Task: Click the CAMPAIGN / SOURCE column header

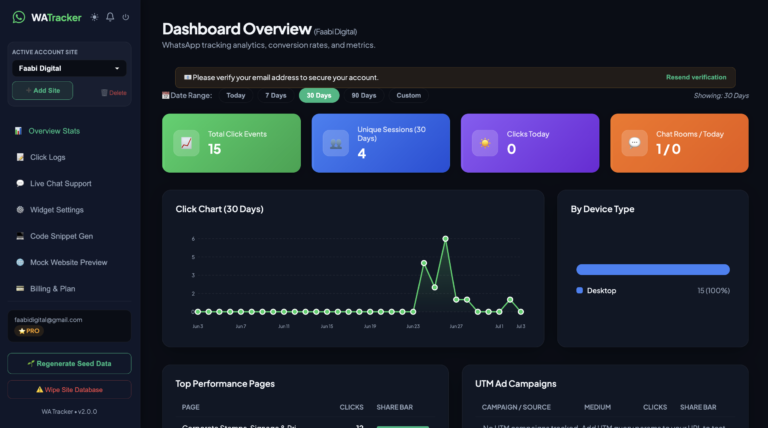Action: coord(516,407)
